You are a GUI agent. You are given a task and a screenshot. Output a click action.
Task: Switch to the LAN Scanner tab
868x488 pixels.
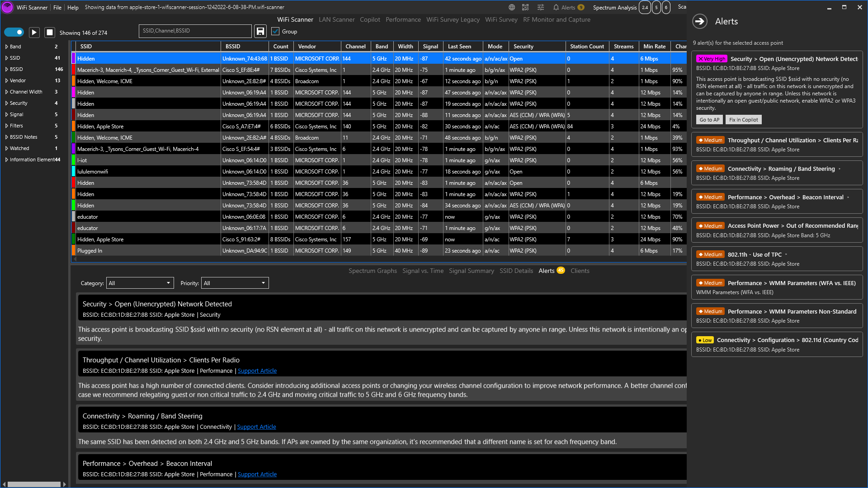pyautogui.click(x=336, y=19)
